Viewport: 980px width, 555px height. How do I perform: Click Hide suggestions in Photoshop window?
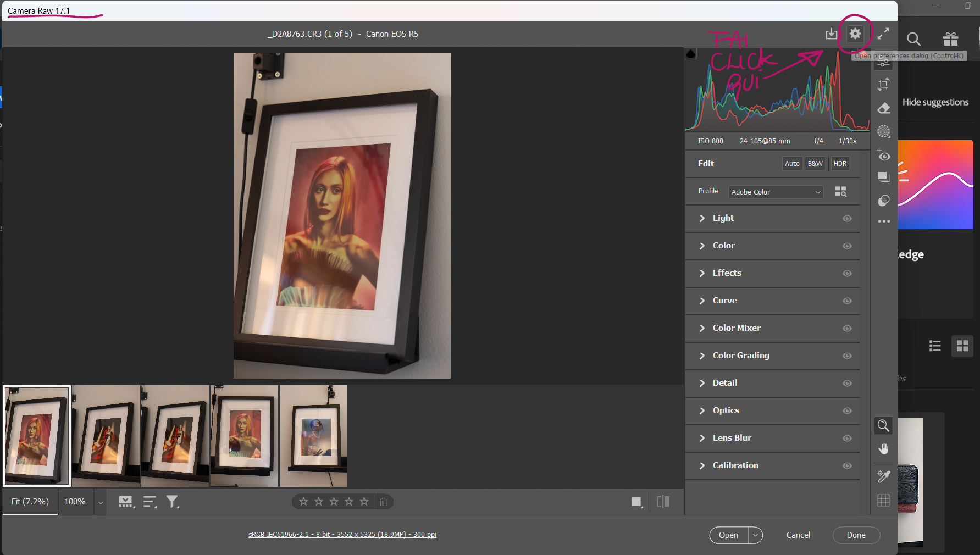click(935, 102)
